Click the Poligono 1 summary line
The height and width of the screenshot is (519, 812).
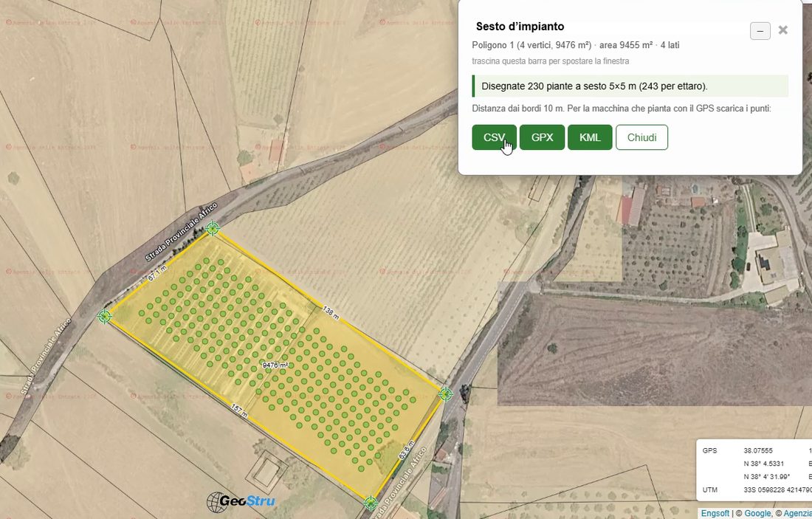tap(575, 45)
